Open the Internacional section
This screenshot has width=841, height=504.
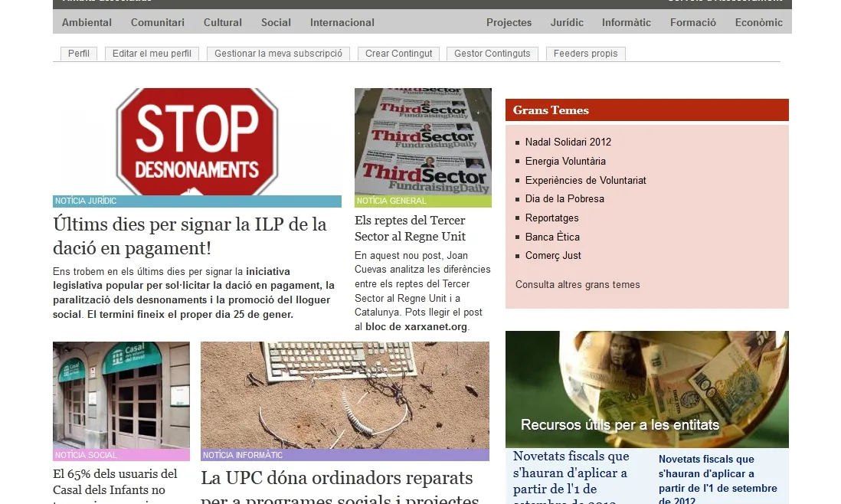[x=342, y=22]
